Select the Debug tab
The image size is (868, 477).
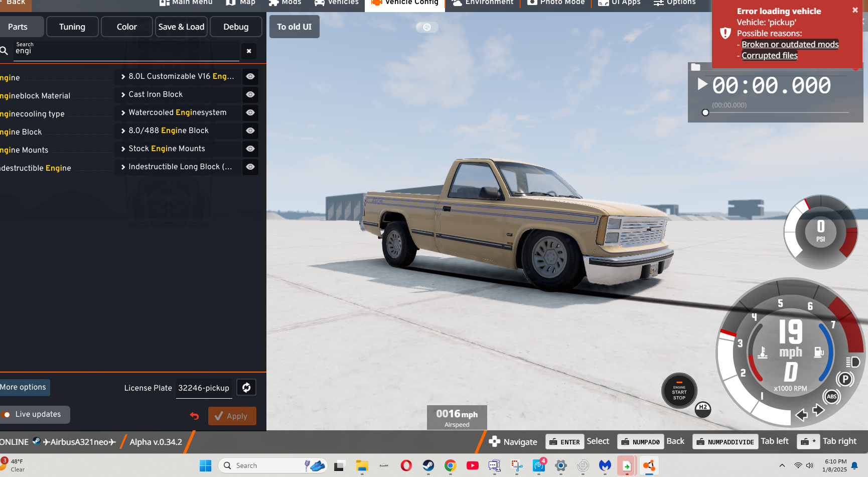pos(236,27)
